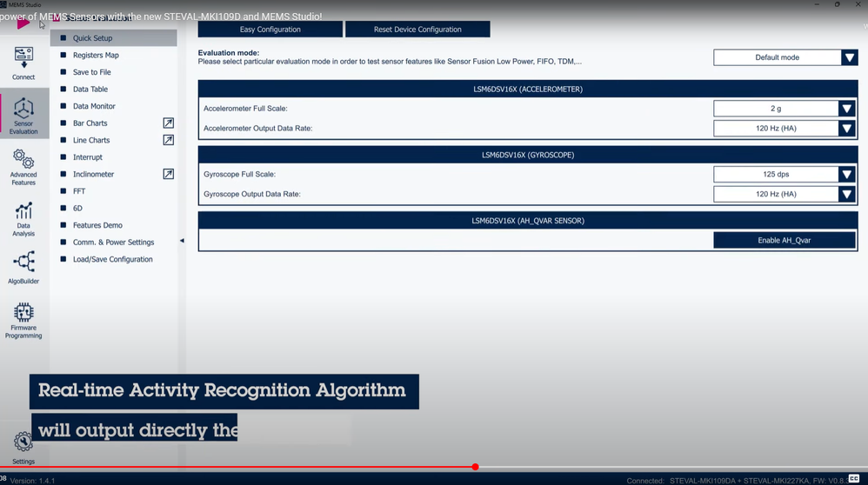Open the Evaluation mode dropdown arrow

click(x=849, y=57)
